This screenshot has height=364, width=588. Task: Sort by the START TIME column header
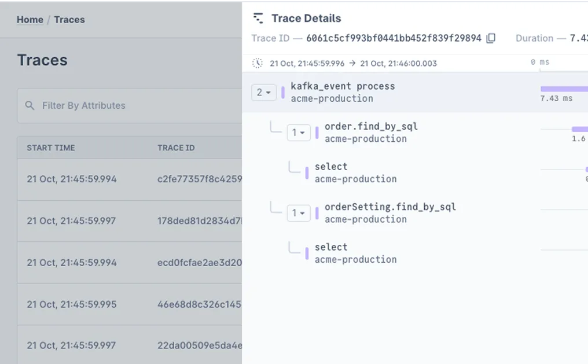pyautogui.click(x=51, y=148)
